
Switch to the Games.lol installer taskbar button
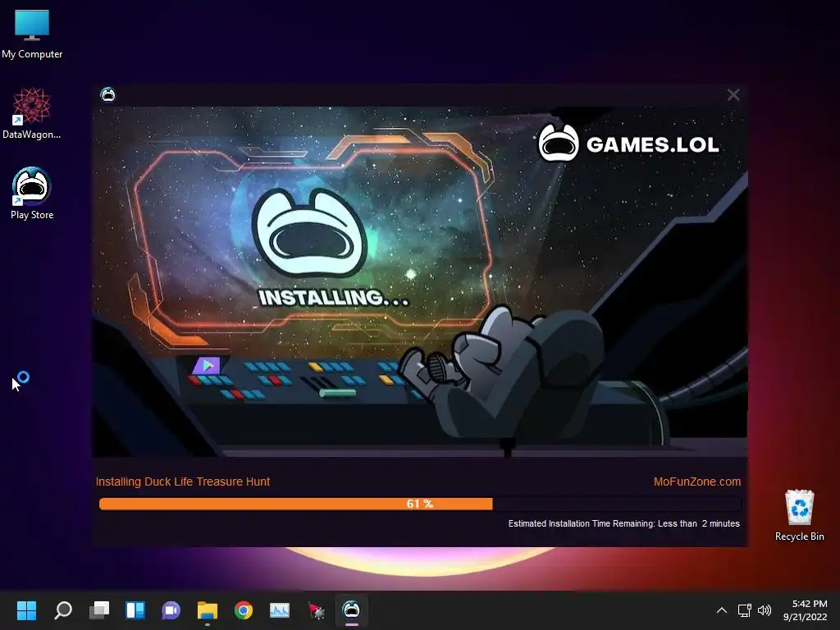[x=351, y=610]
